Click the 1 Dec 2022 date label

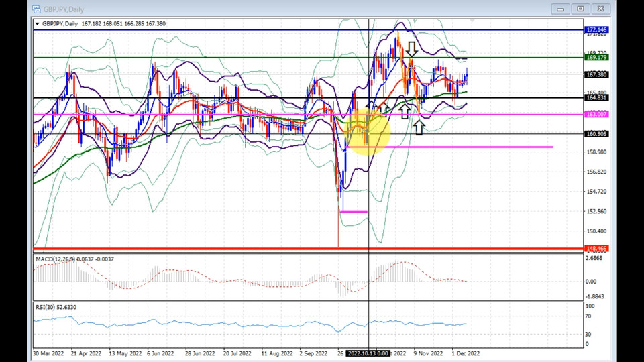point(466,353)
